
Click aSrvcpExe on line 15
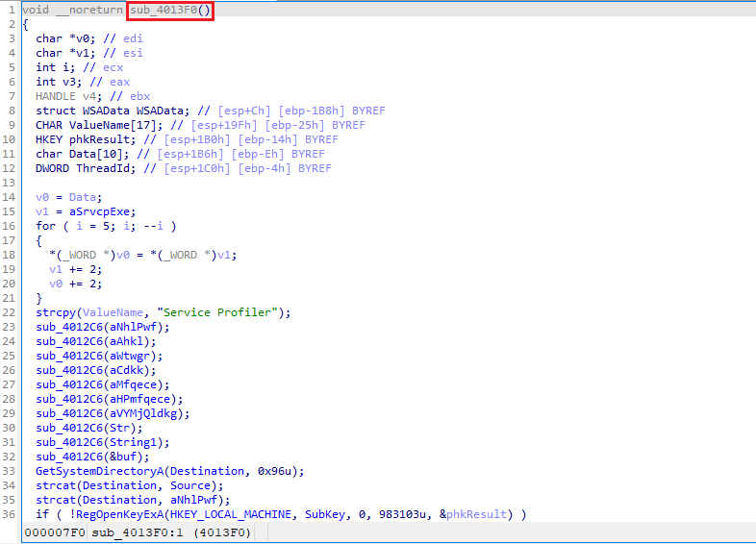point(99,211)
